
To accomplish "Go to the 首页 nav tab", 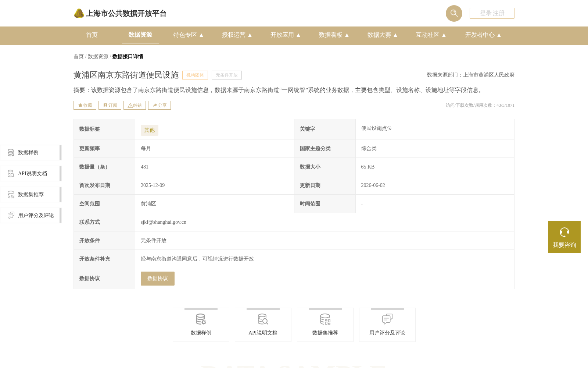I will [x=92, y=35].
